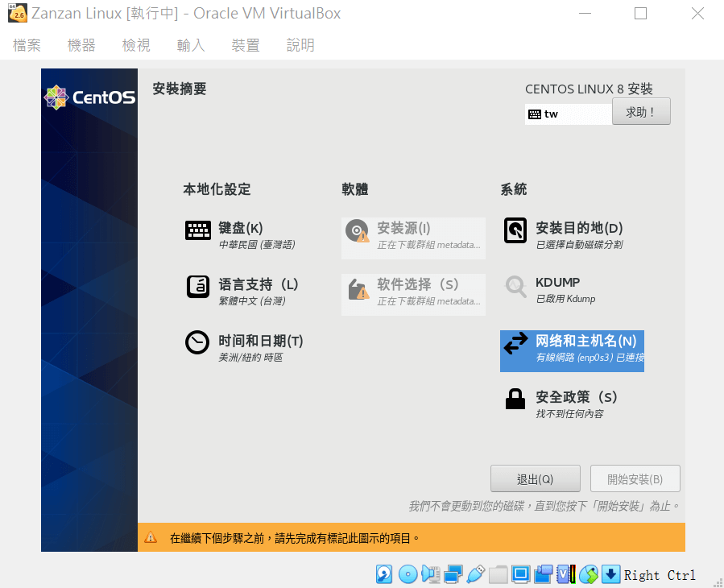Click VirtualBox display status icon
The image size is (724, 588).
[521, 574]
